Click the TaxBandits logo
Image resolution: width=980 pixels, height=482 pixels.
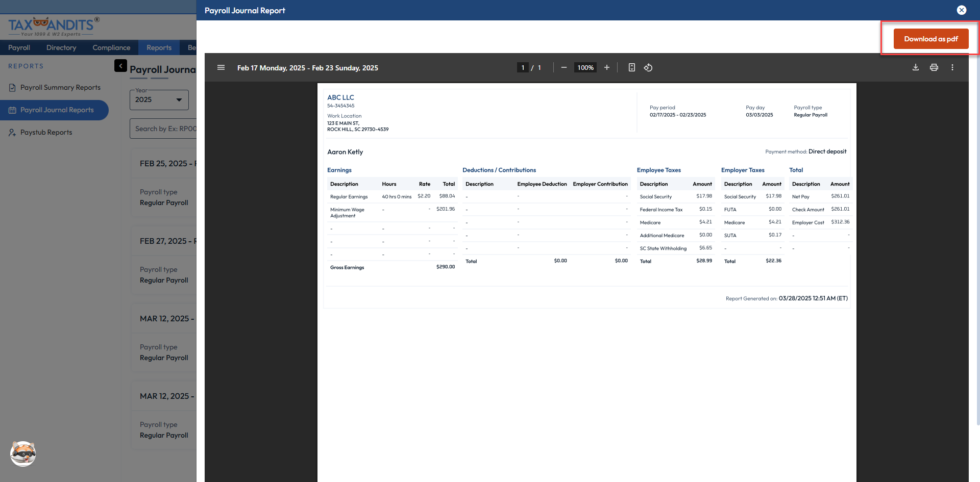click(x=54, y=27)
